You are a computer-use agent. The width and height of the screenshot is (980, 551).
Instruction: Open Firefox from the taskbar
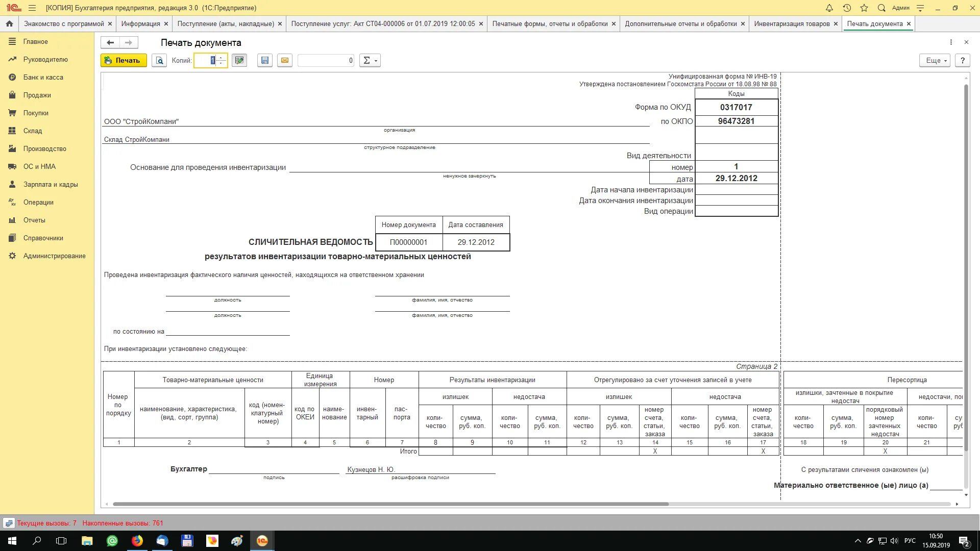point(137,541)
